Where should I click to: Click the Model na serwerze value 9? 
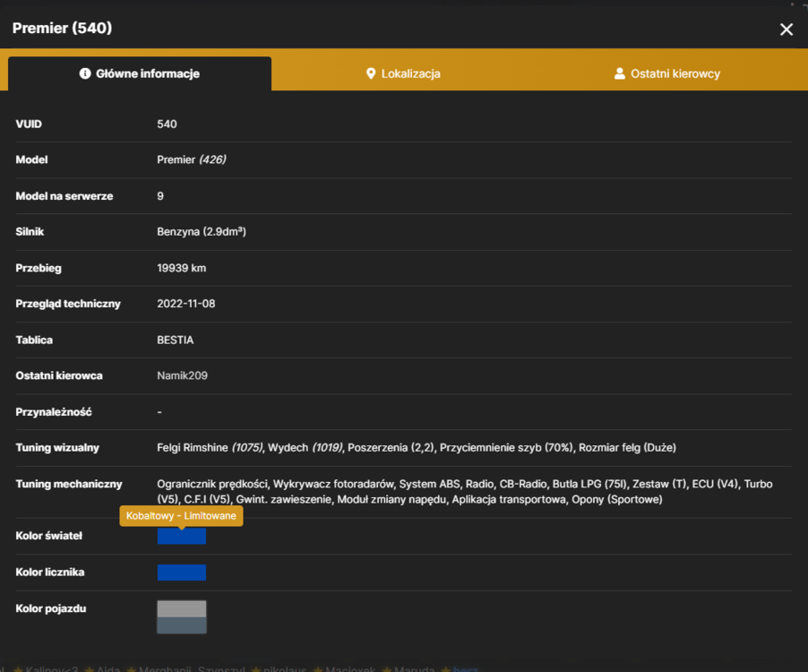click(x=160, y=196)
